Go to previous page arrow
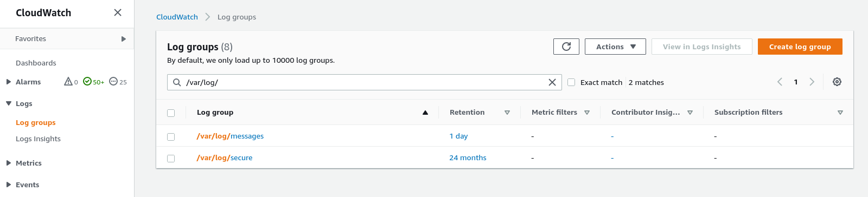 click(780, 82)
